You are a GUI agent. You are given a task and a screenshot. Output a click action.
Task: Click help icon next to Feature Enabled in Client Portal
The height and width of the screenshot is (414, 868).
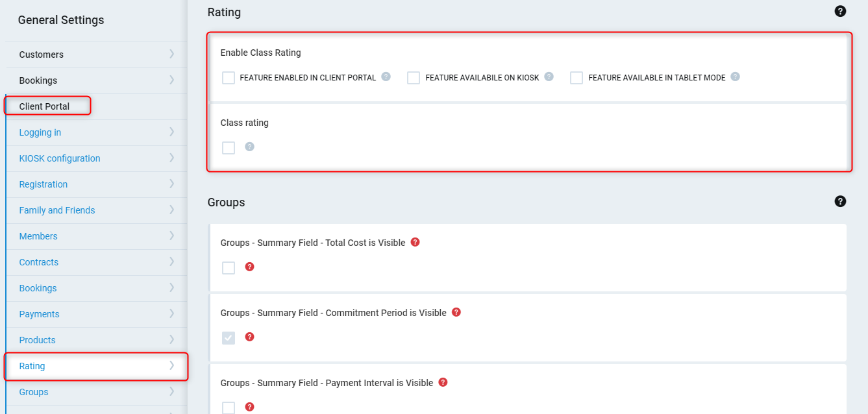coord(386,77)
